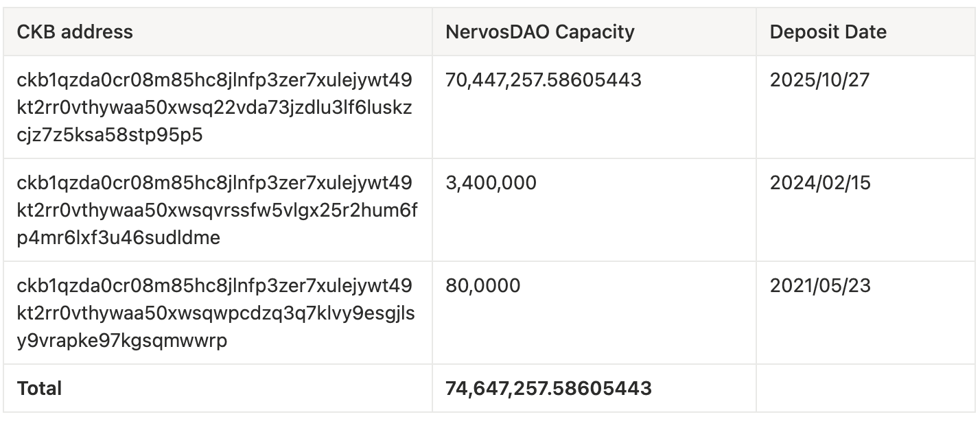Image resolution: width=980 pixels, height=421 pixels.
Task: Click the text line containing xwsqwpcdzq3q7klvy9esgjls
Action: pyautogui.click(x=215, y=313)
